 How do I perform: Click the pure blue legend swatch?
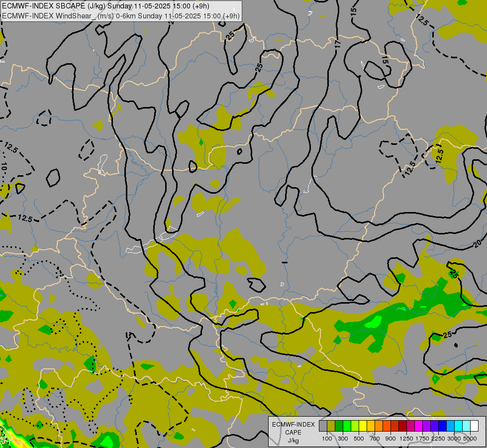point(443,426)
